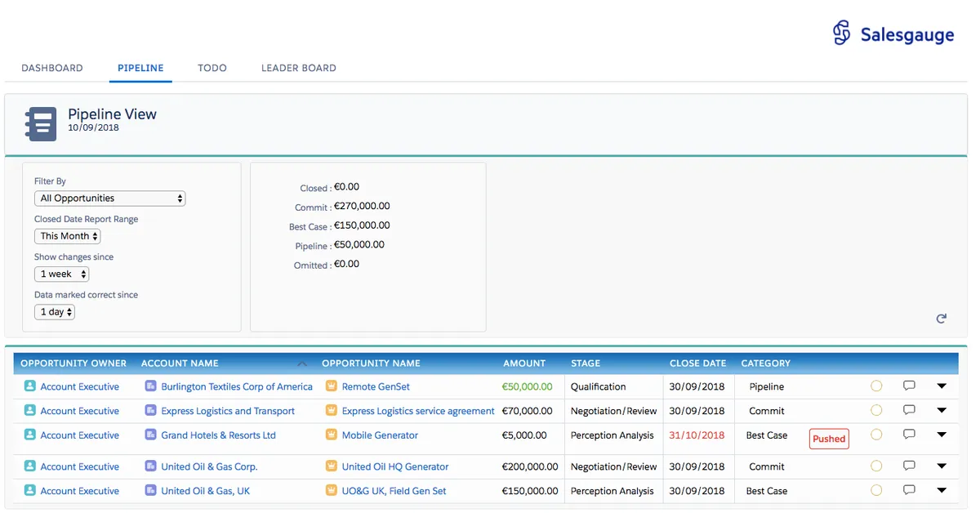Viewport: 980px width, 522px height.
Task: Click account icon beside United Oil & Gas Corp.
Action: (x=150, y=466)
